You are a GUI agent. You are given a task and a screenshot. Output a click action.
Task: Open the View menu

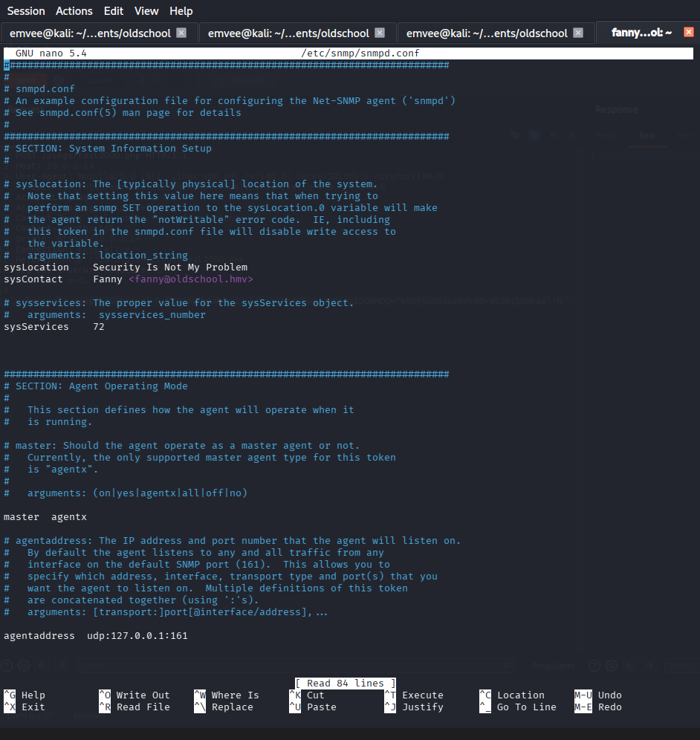[146, 11]
